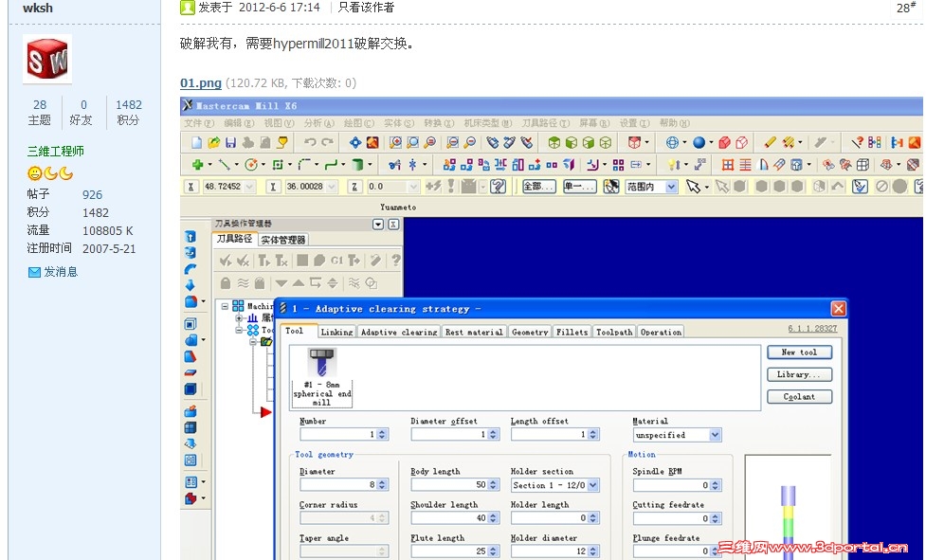Image resolution: width=926 pixels, height=560 pixels.
Task: Click the Undo arrow icon
Action: click(310, 142)
